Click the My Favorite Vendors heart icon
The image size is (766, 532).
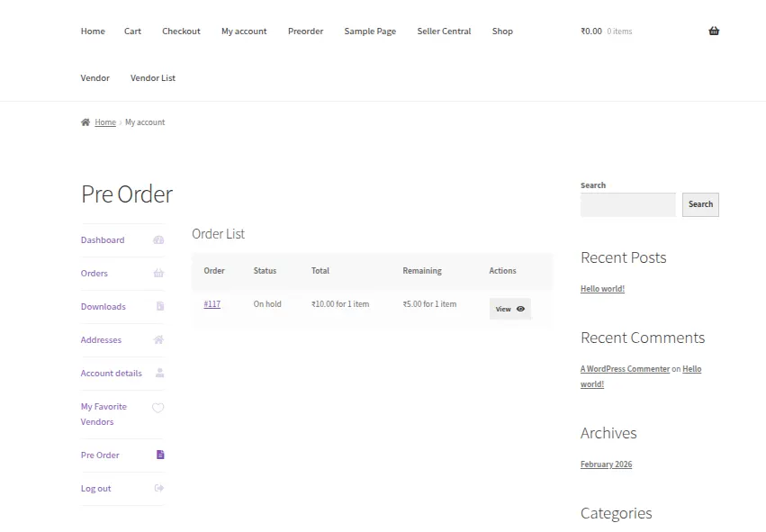pyautogui.click(x=158, y=408)
